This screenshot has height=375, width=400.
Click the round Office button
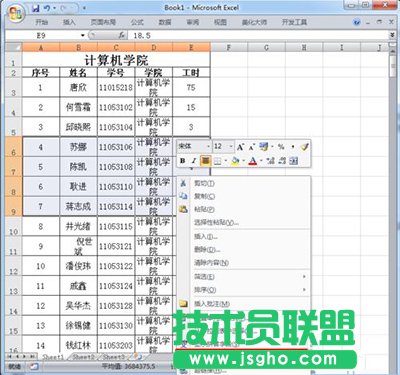point(16,14)
